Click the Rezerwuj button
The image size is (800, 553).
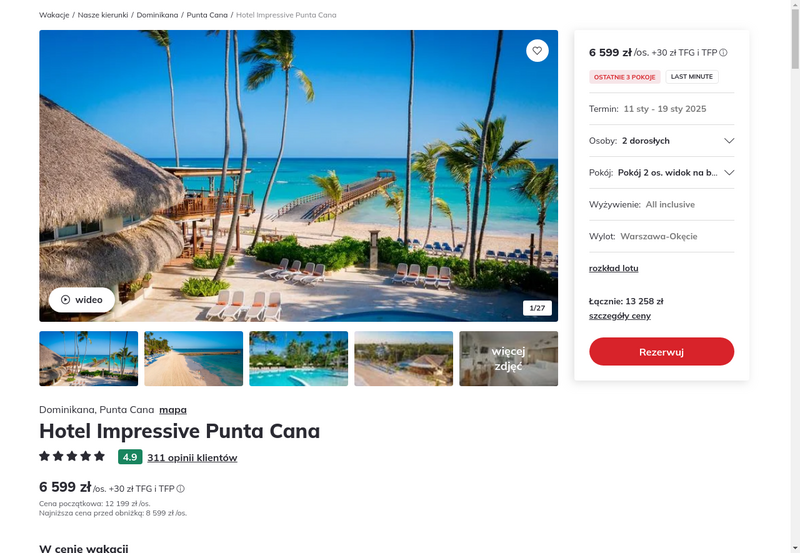tap(661, 351)
